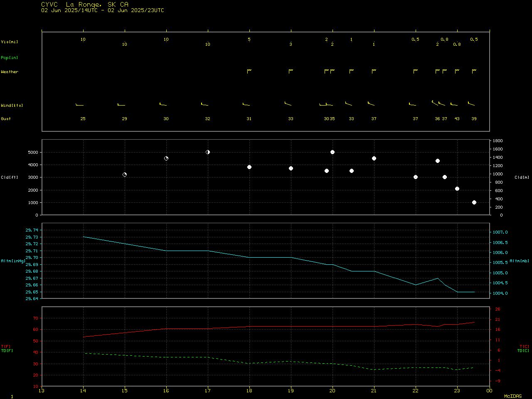Click the lowest cloud marker at 1000 ft
Image resolution: width=532 pixels, height=399 pixels.
(x=474, y=202)
